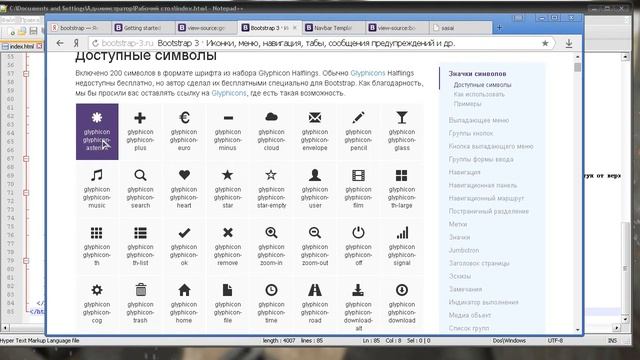The width and height of the screenshot is (640, 360).
Task: Click the glyphicon-file icon
Action: point(227,290)
